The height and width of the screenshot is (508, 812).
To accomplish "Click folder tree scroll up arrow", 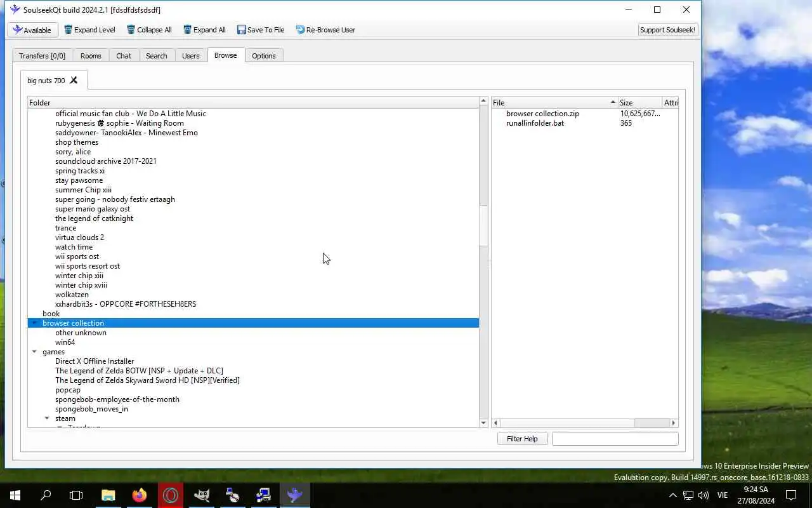I will (483, 102).
